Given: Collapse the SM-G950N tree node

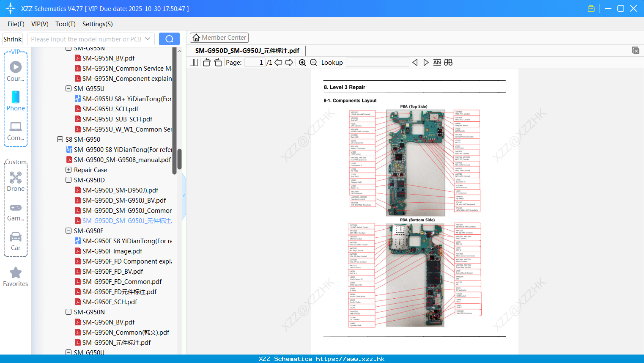Looking at the screenshot, I should [69, 312].
